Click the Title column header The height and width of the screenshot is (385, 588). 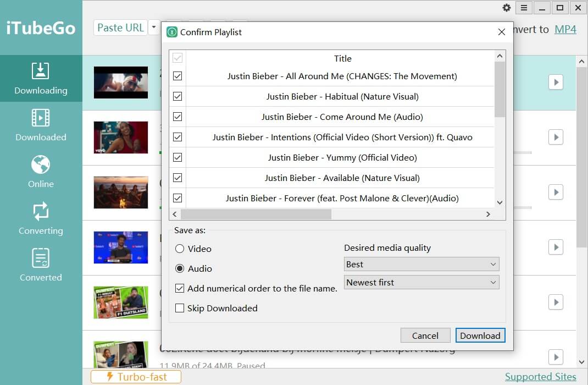[343, 58]
